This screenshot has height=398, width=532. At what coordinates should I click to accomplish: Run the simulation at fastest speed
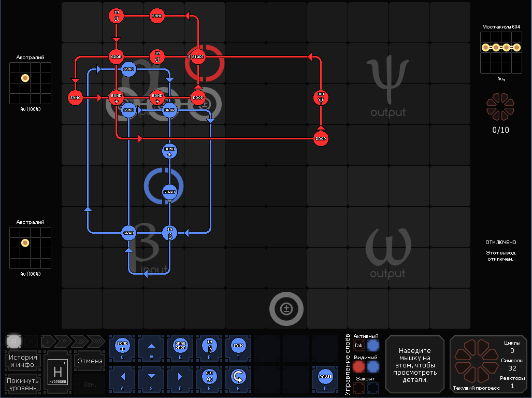pos(96,341)
